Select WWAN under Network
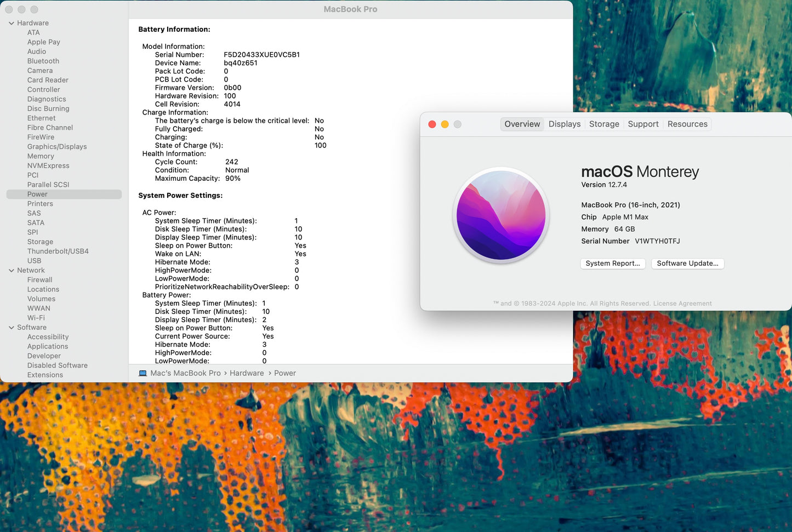This screenshot has height=532, width=792. tap(39, 308)
